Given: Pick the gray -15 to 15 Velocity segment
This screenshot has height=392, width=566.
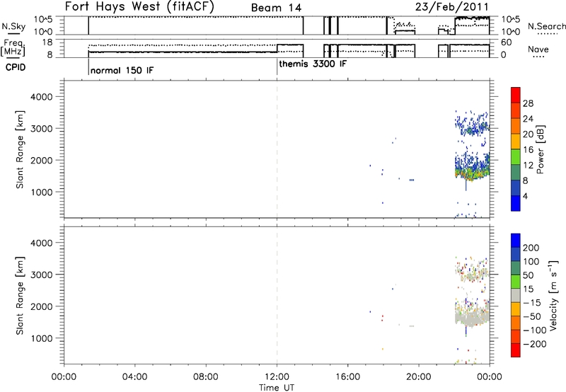Looking at the screenshot, I should click(x=516, y=295).
